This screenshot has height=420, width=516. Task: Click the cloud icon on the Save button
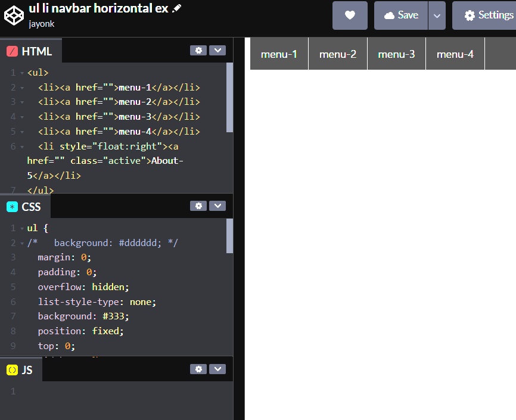390,15
